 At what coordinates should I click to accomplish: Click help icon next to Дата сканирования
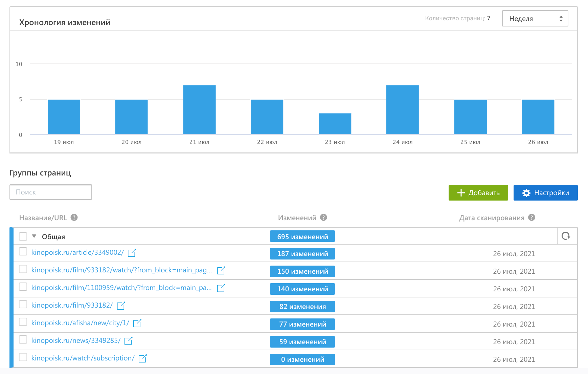point(532,217)
